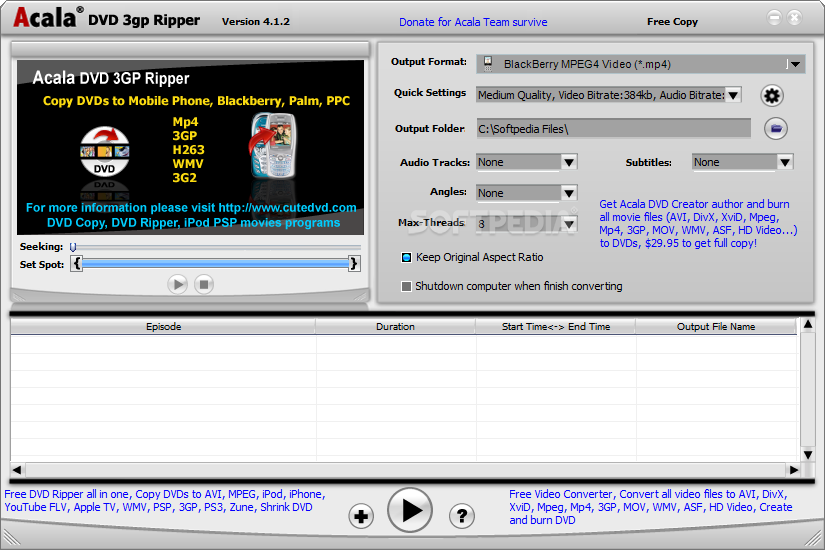Click horizontal scrollbar left arrow
The image size is (825, 550).
[17, 470]
